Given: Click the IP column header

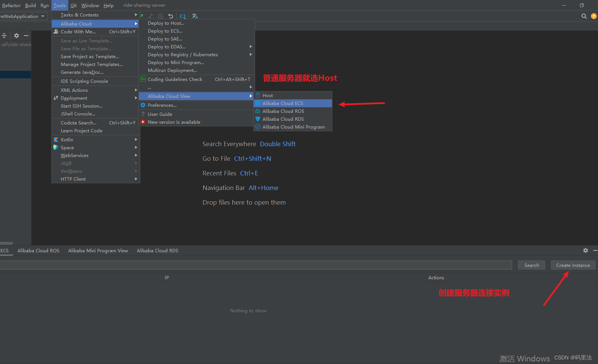Looking at the screenshot, I should point(167,278).
